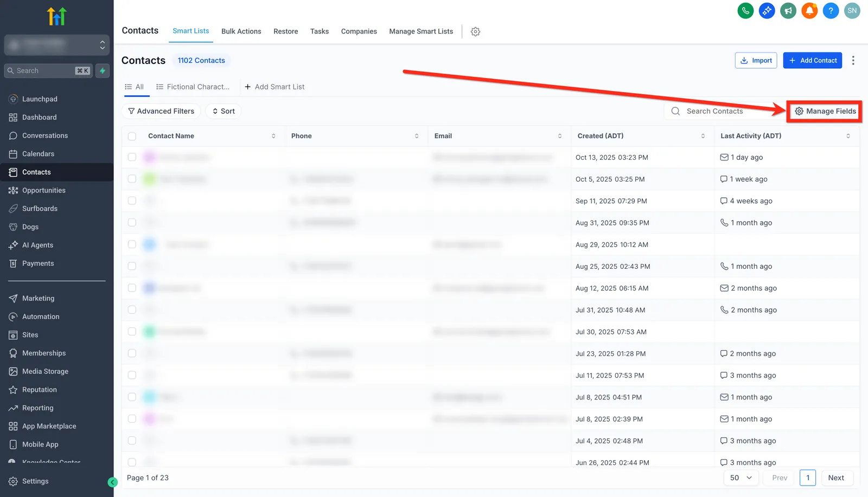The width and height of the screenshot is (868, 497).
Task: Click the Import button
Action: click(x=756, y=60)
